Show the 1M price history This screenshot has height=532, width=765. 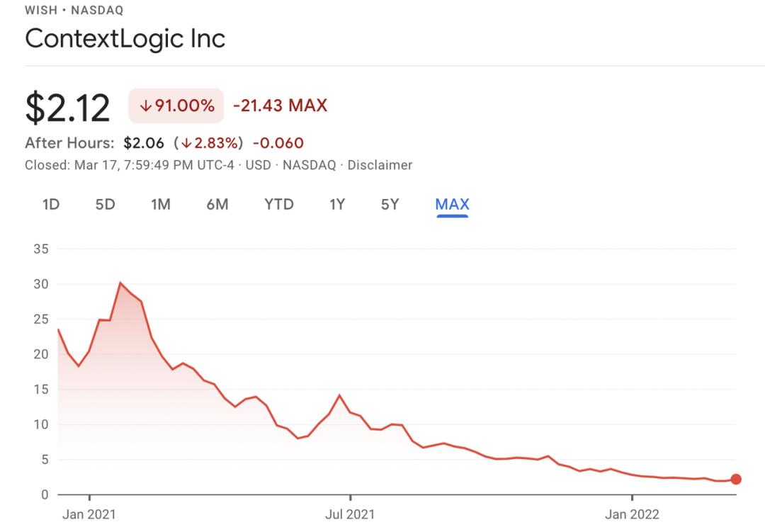click(161, 205)
